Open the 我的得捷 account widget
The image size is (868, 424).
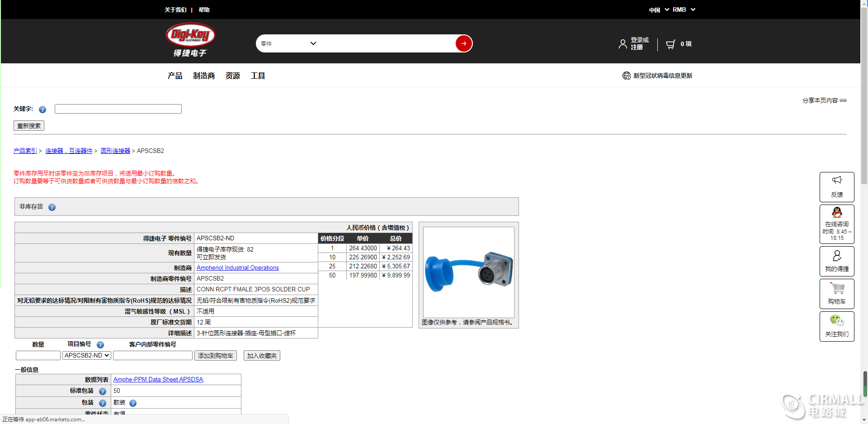click(x=837, y=261)
